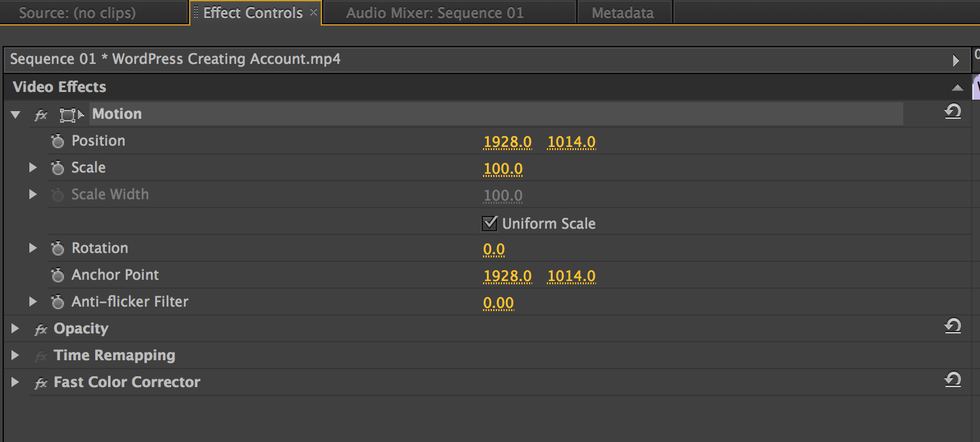Reset the Opacity effect
980x442 pixels.
click(953, 326)
